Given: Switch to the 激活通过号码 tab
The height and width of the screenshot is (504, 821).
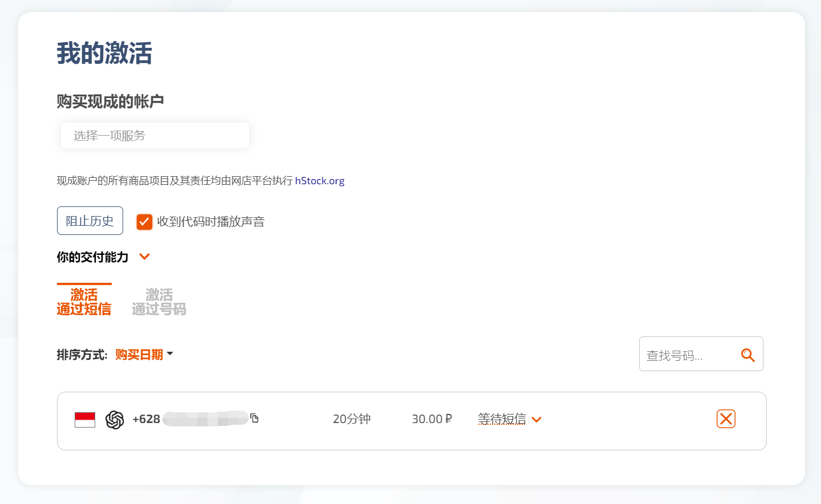Looking at the screenshot, I should tap(158, 302).
